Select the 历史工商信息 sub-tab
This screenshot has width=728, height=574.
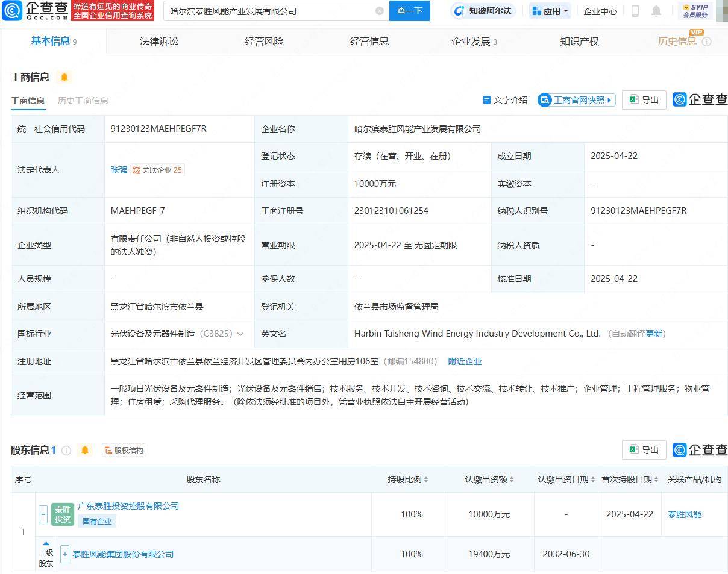[83, 101]
